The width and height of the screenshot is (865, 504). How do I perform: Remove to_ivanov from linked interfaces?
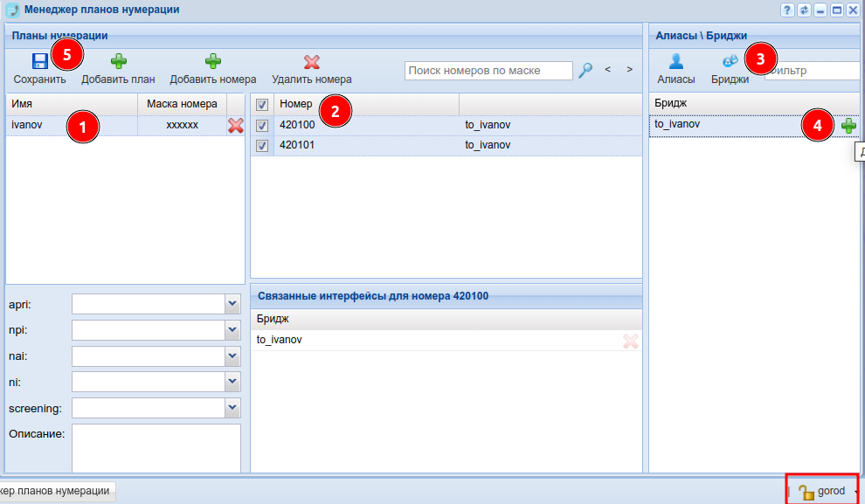click(631, 342)
